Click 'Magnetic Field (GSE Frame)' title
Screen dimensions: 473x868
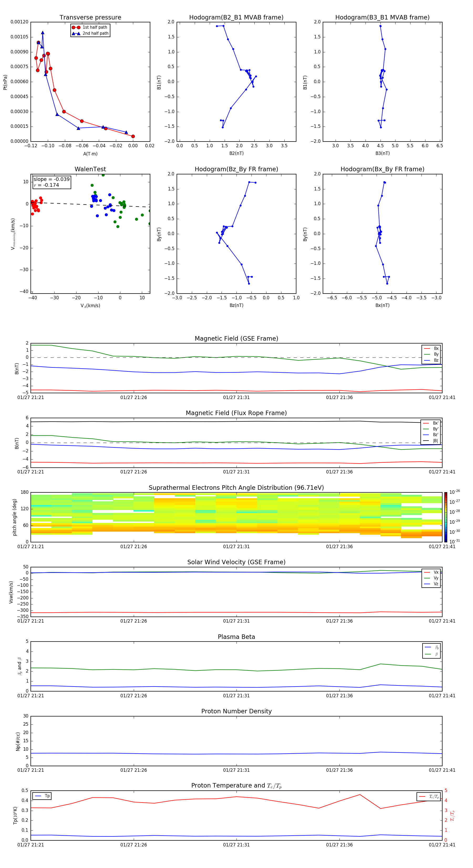pos(236,339)
